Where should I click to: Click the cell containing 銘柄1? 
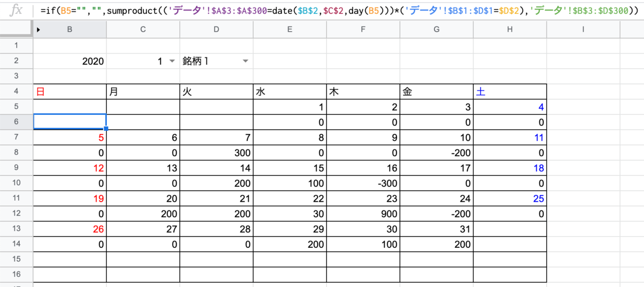pyautogui.click(x=216, y=61)
